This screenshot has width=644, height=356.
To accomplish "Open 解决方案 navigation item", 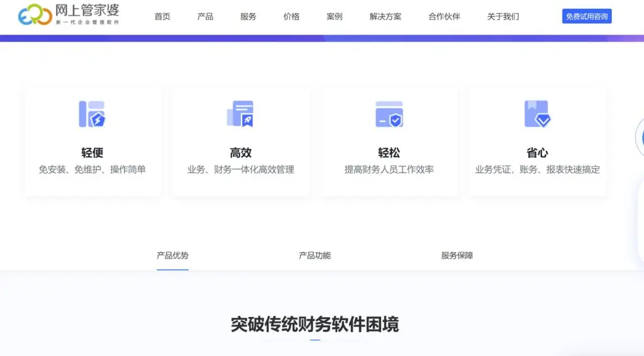I will coord(386,16).
